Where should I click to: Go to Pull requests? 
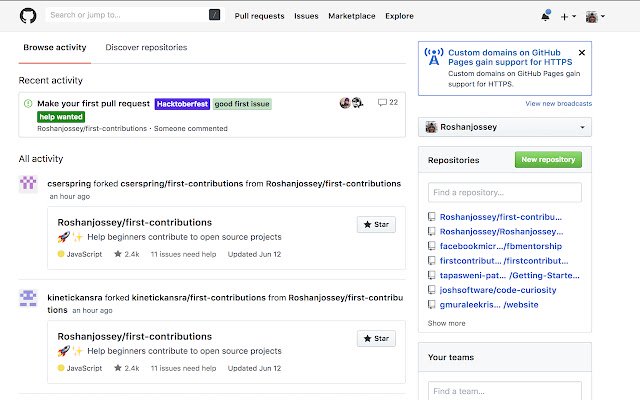click(x=259, y=16)
